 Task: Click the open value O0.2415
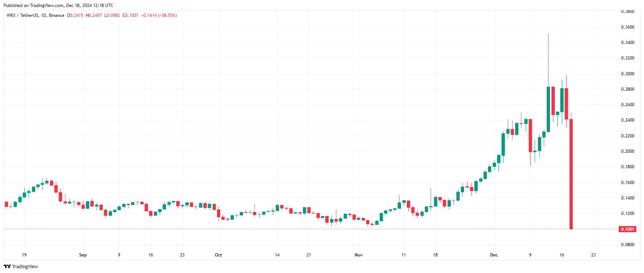(x=75, y=15)
